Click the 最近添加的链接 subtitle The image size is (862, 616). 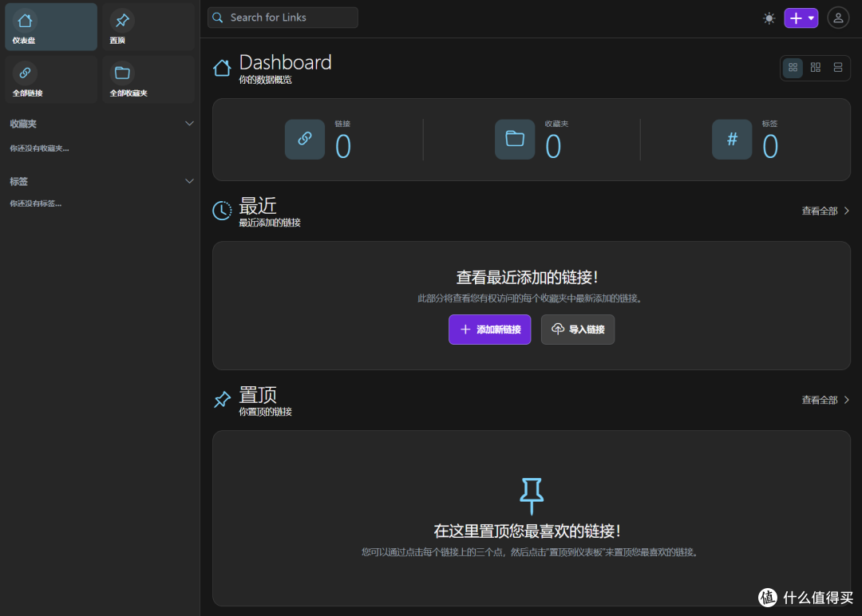pyautogui.click(x=270, y=223)
